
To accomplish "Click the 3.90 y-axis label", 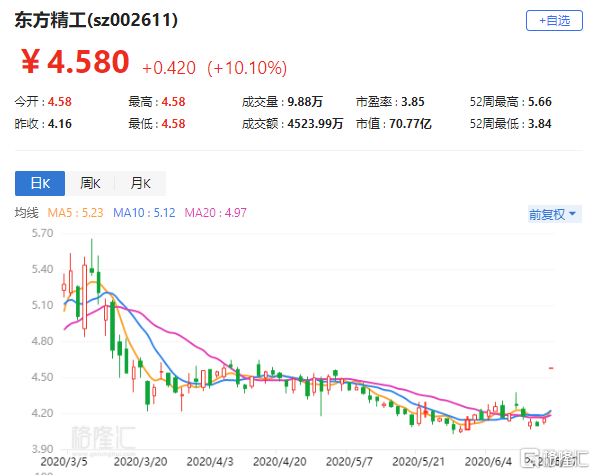I will [x=42, y=449].
